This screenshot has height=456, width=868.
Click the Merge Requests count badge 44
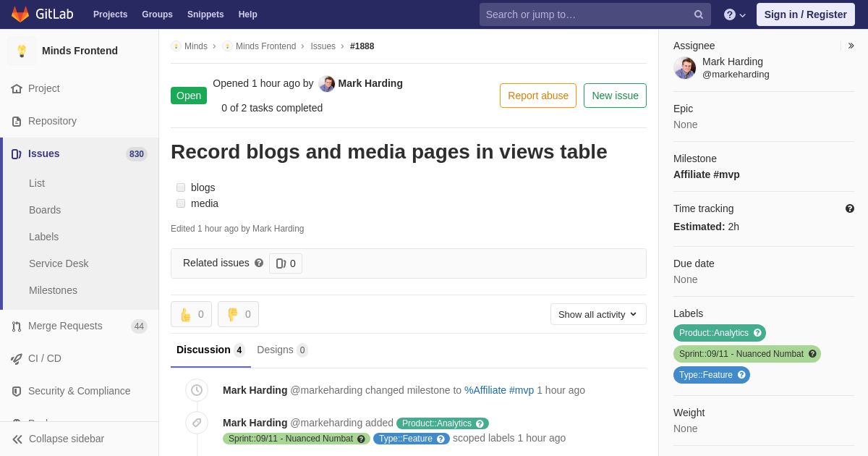(x=139, y=326)
